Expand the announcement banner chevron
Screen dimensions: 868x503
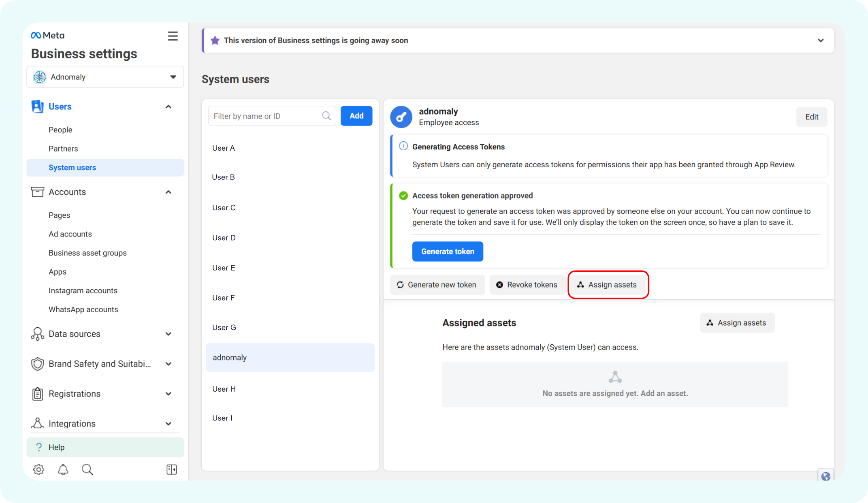click(x=821, y=40)
